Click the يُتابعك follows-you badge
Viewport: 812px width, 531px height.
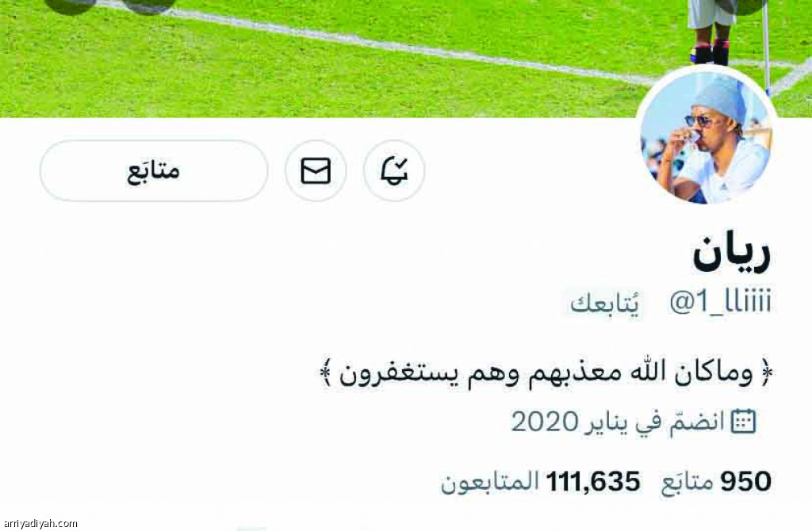pyautogui.click(x=604, y=304)
